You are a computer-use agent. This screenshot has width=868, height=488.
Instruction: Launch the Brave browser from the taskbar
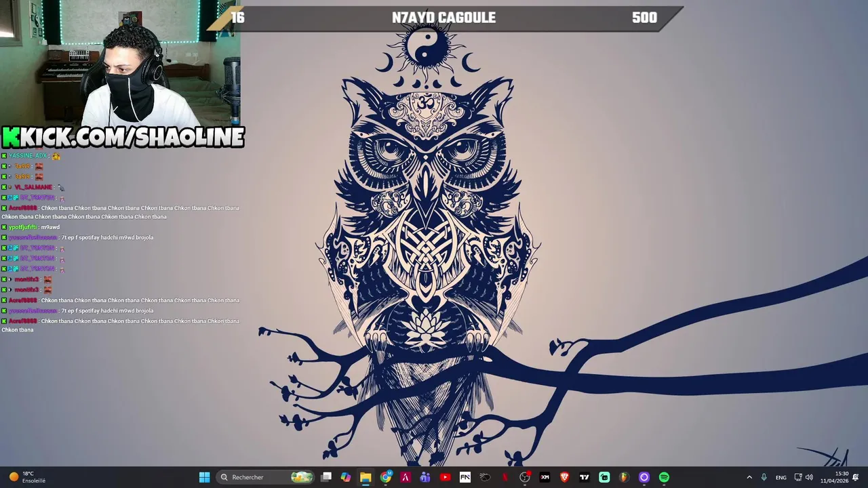coord(564,477)
